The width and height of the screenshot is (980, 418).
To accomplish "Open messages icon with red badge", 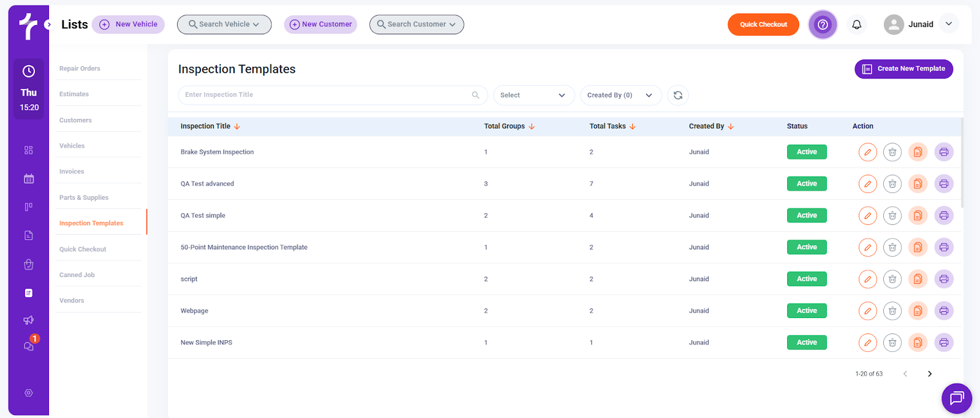I will [29, 346].
